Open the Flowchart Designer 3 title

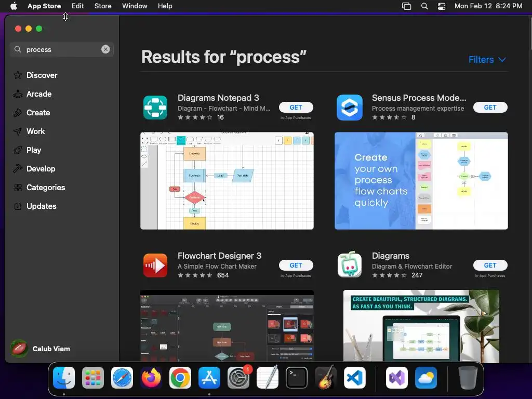coord(219,256)
